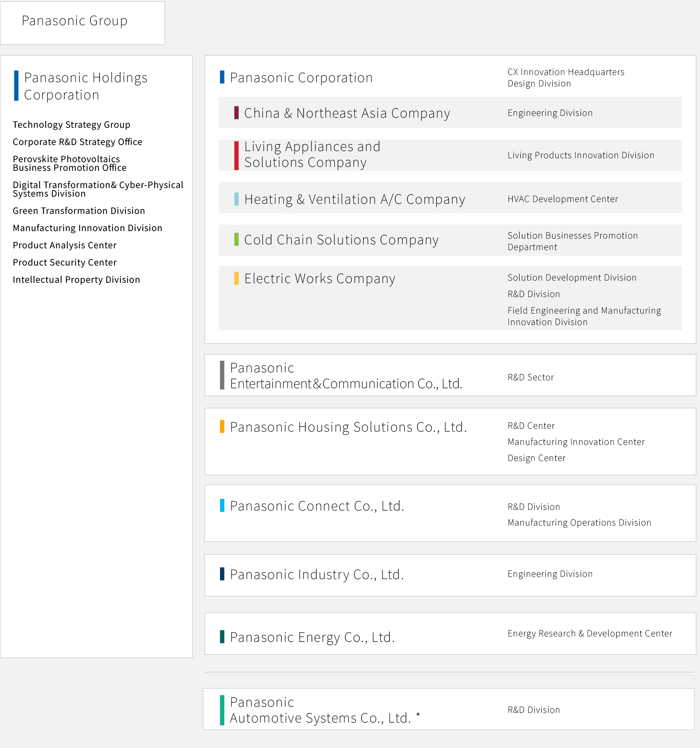Select the light blue icon for Heating & Ventilation A/C Company
This screenshot has height=748, width=700.
pos(236,199)
